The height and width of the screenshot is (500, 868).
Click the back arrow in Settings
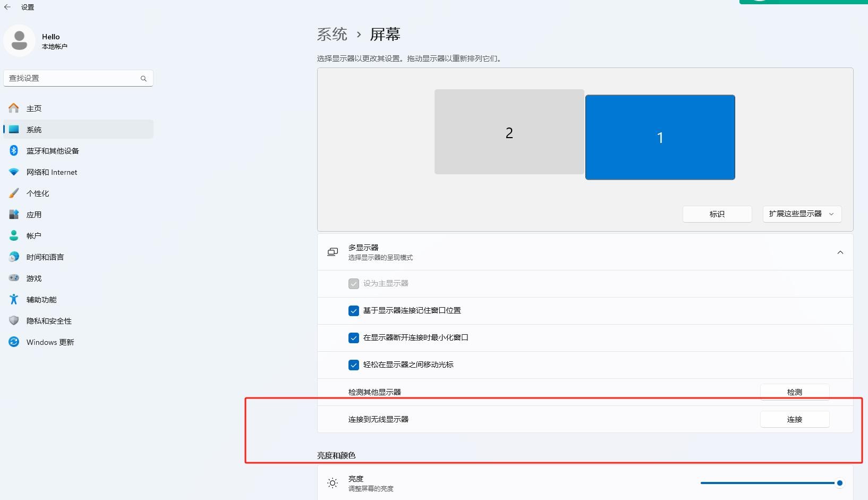[x=7, y=7]
